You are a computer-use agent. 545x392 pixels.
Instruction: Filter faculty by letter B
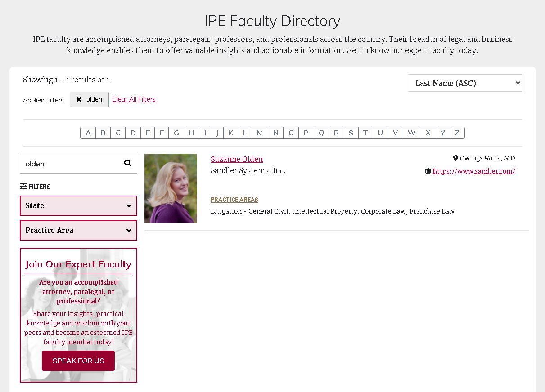coord(103,133)
